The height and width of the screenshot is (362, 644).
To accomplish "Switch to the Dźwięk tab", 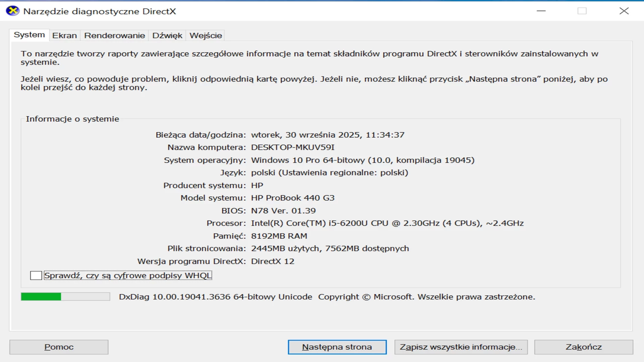I will [167, 36].
